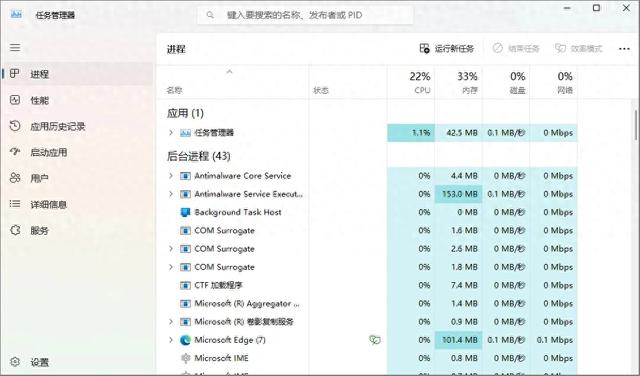This screenshot has width=640, height=376.
Task: Select the 性能 performance icon in sidebar
Action: pyautogui.click(x=15, y=100)
